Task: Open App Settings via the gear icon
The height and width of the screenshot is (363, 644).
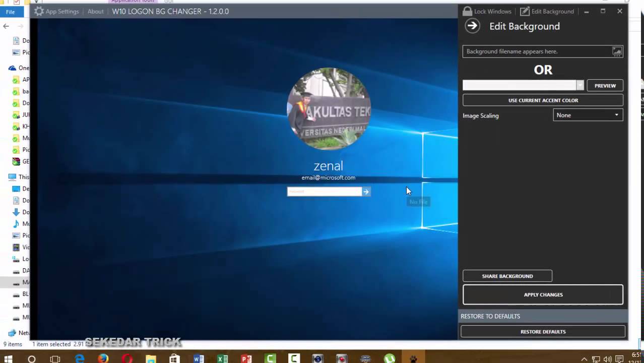Action: click(x=39, y=11)
